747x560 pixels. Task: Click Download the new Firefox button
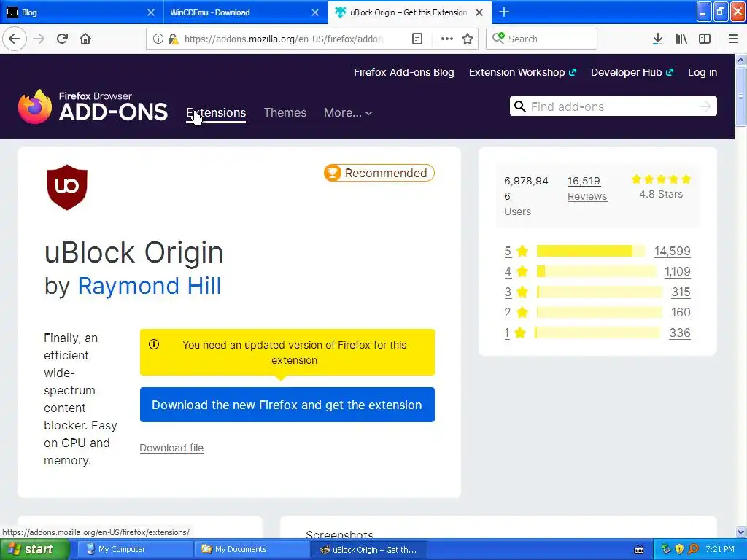(287, 405)
